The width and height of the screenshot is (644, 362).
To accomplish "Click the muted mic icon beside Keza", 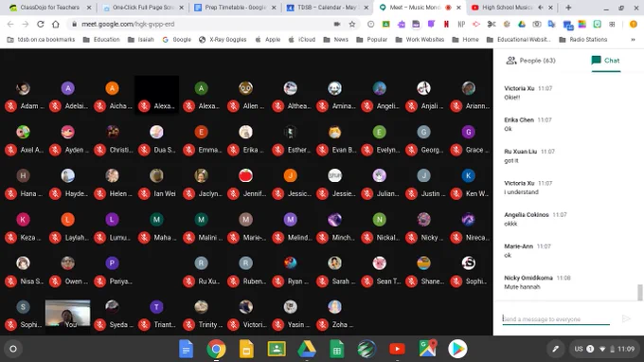I will click(10, 238).
